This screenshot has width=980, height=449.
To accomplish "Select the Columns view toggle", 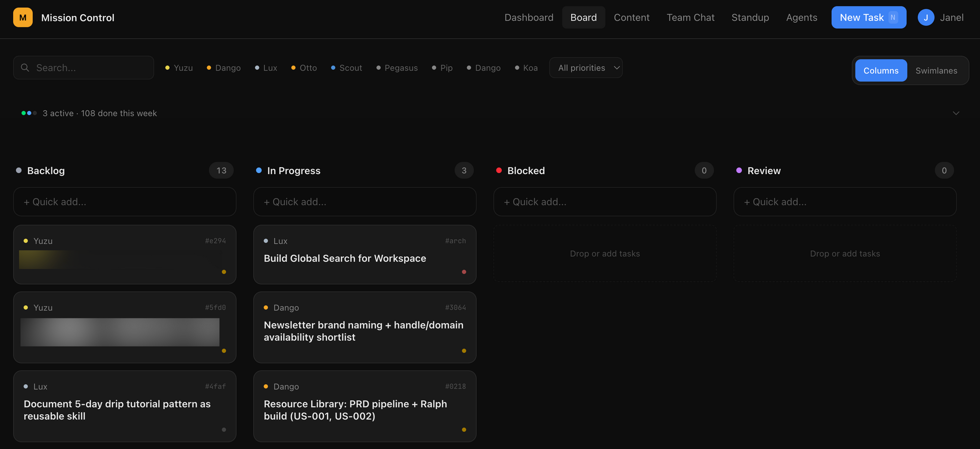I will pyautogui.click(x=881, y=71).
